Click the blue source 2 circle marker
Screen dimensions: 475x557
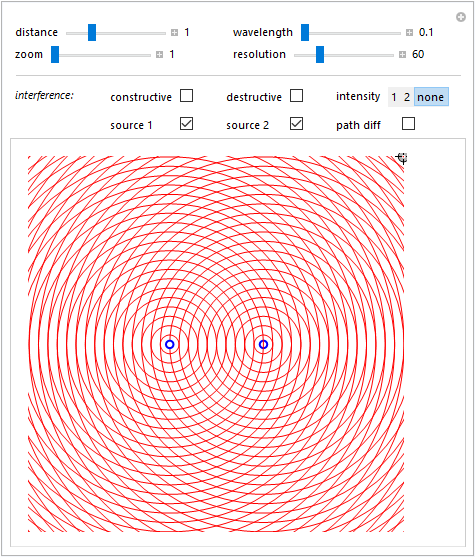tap(263, 344)
